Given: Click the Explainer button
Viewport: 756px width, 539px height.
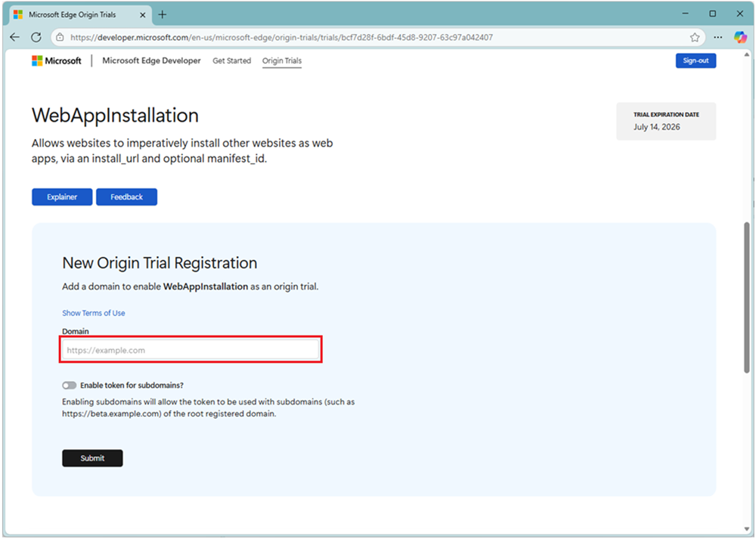Looking at the screenshot, I should tap(62, 197).
